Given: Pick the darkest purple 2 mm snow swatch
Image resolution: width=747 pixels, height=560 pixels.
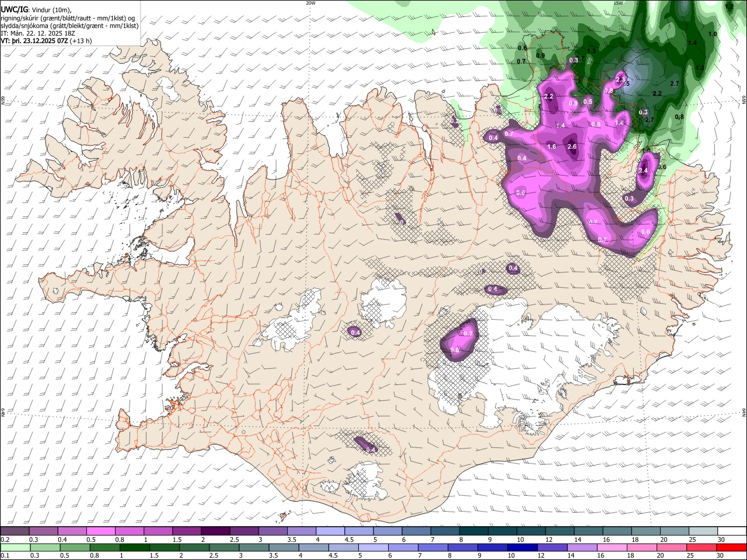Looking at the screenshot, I should (x=215, y=531).
